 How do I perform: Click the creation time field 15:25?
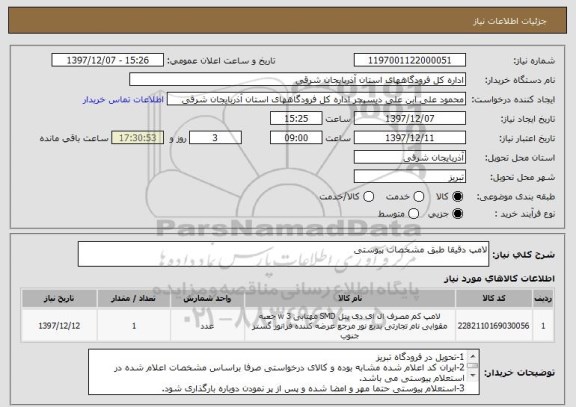click(x=296, y=119)
